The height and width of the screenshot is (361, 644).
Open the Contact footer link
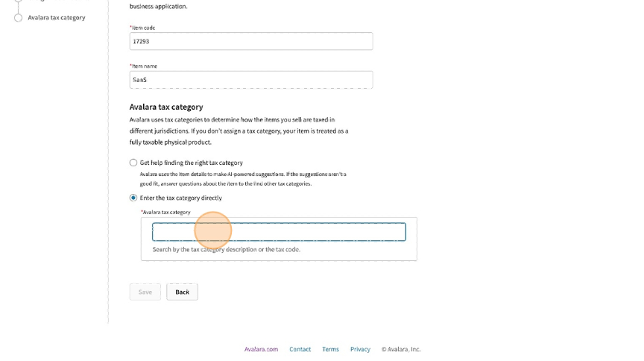pyautogui.click(x=300, y=349)
